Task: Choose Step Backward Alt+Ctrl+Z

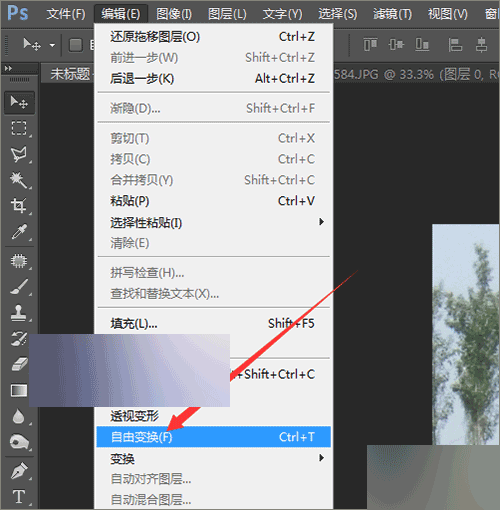Action: (x=213, y=79)
